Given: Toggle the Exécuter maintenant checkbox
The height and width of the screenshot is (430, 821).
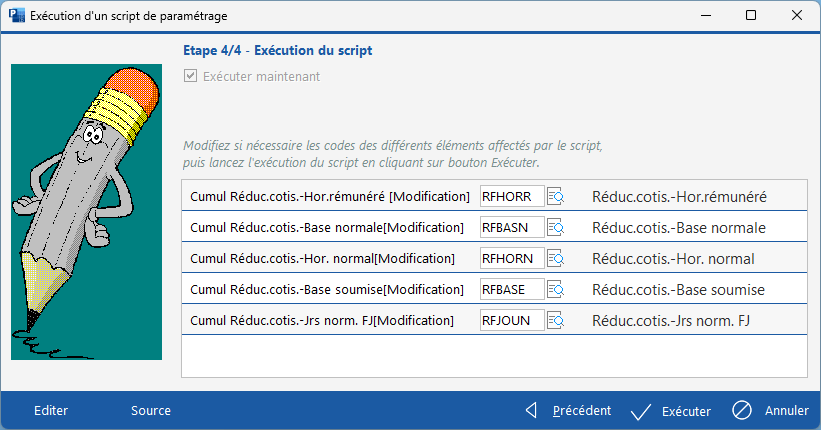Looking at the screenshot, I should pyautogui.click(x=190, y=76).
